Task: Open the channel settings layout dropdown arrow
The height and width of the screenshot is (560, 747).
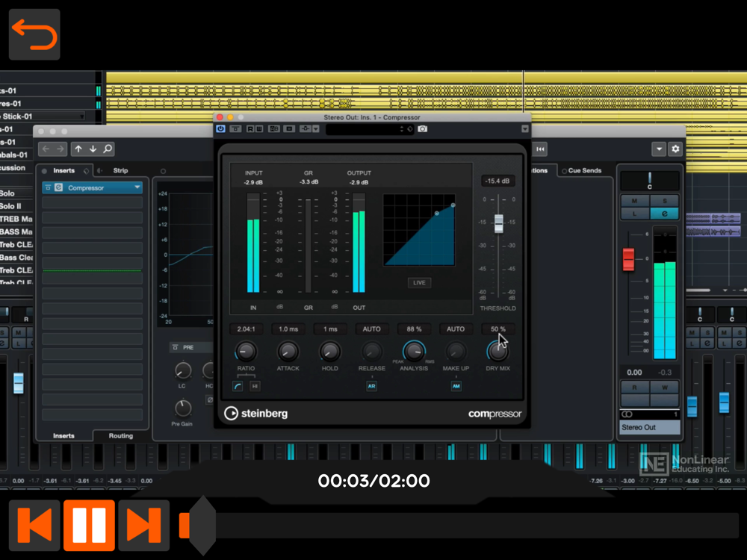Action: click(x=659, y=149)
